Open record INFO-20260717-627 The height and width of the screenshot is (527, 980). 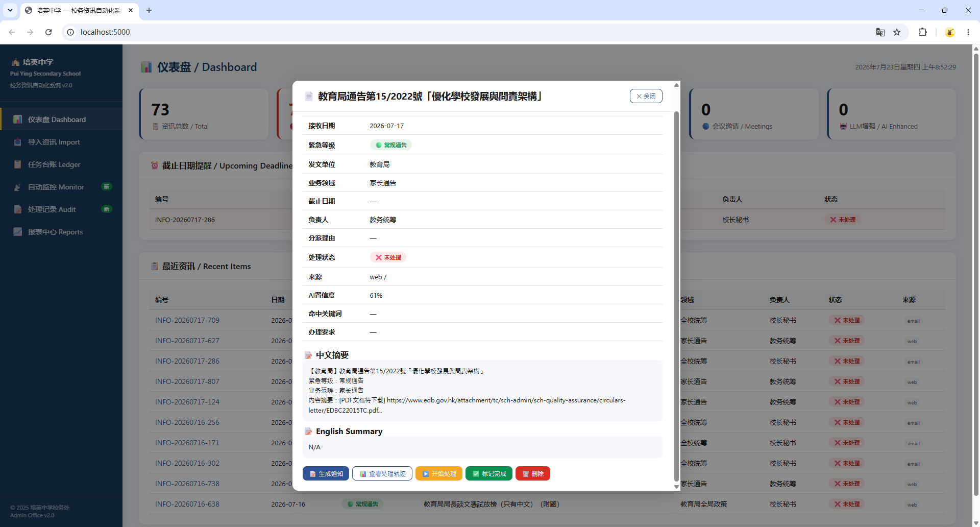[x=187, y=341]
